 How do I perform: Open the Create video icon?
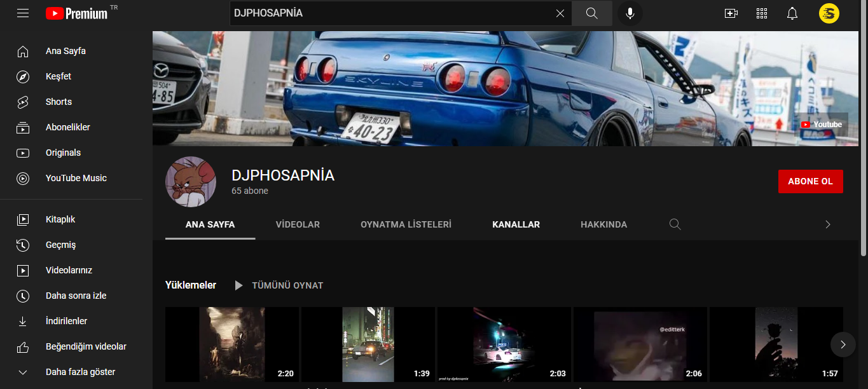coord(731,13)
